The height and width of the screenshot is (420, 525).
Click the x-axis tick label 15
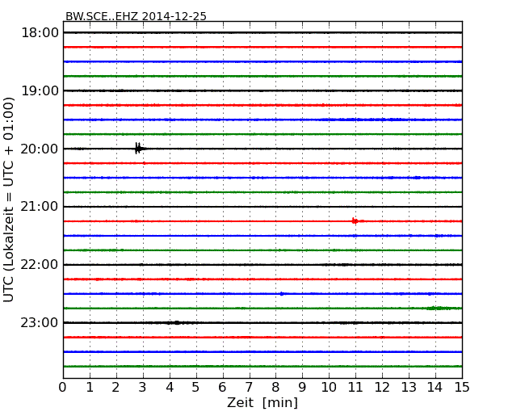click(462, 387)
